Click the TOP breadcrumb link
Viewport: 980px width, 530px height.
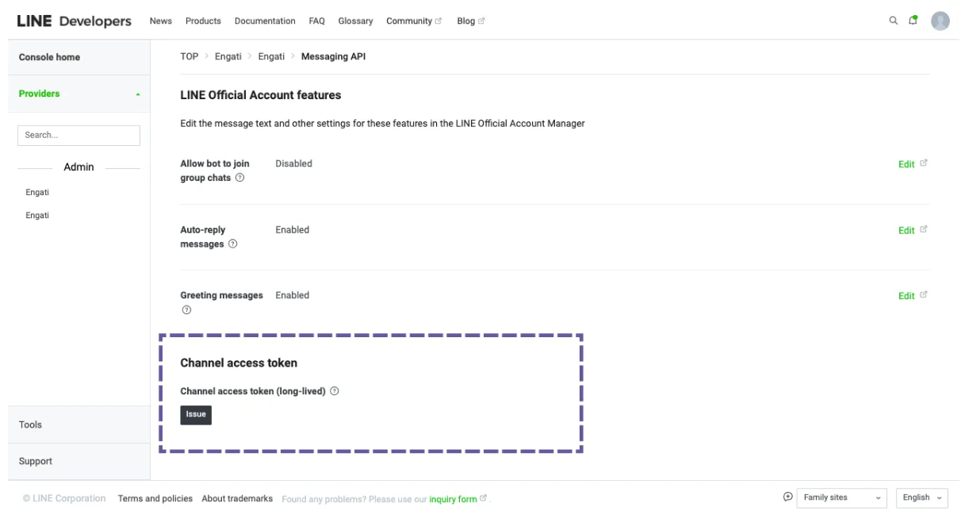point(189,56)
